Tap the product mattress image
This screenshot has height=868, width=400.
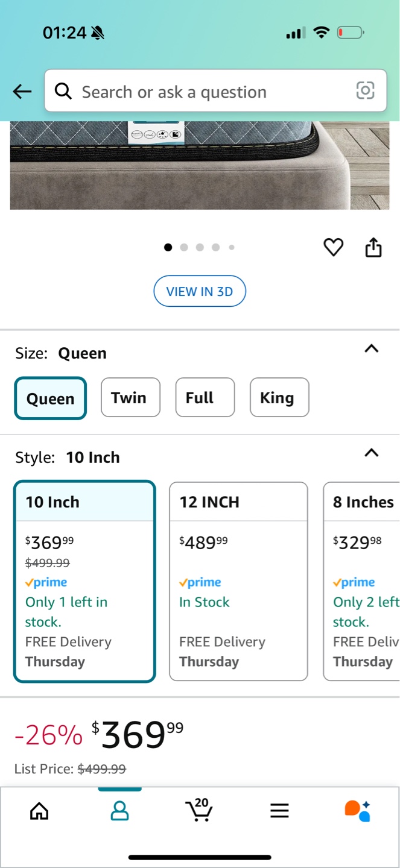coord(199,165)
